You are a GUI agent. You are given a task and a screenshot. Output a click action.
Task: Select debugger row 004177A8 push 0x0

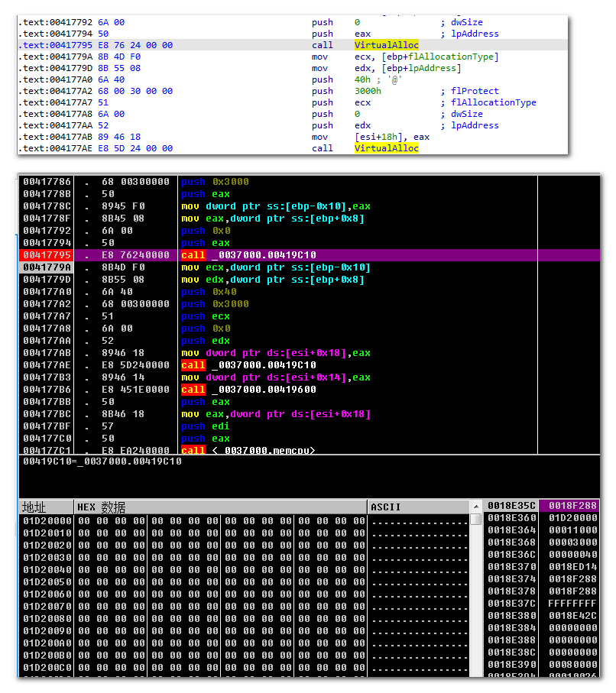coord(309,329)
